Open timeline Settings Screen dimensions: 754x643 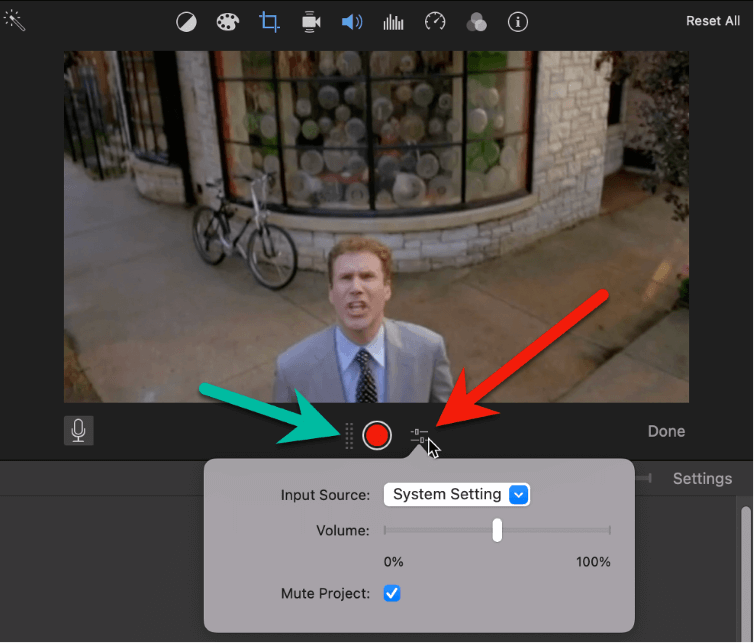(x=702, y=479)
